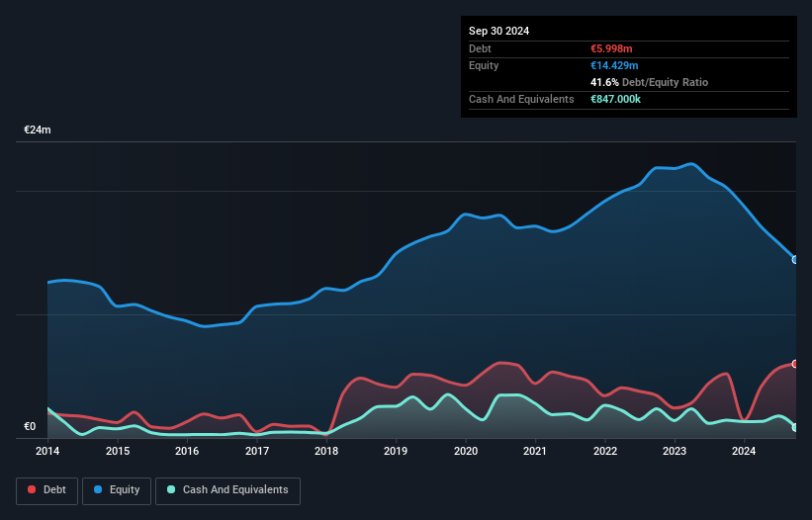812x520 pixels.
Task: Toggle the Cash And Equivalents legend button
Action: 227,490
